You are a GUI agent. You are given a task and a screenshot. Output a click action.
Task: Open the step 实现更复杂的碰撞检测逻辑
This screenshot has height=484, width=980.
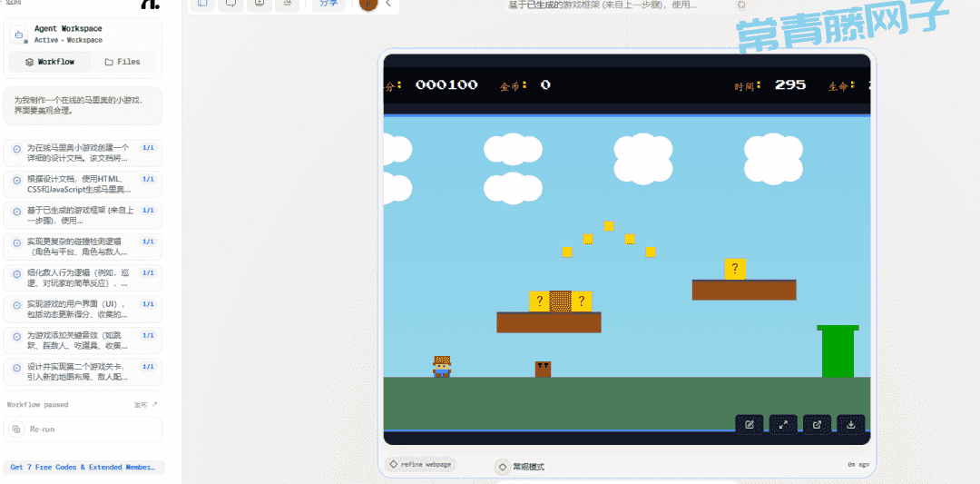[x=83, y=247]
